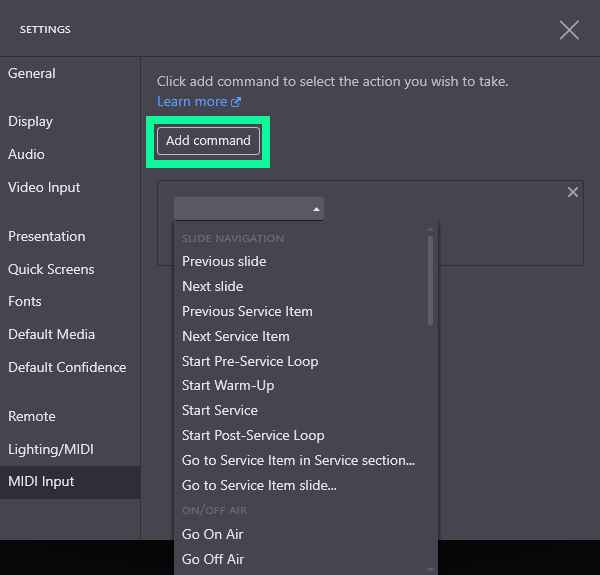Open General settings
Image resolution: width=600 pixels, height=575 pixels.
click(x=32, y=73)
